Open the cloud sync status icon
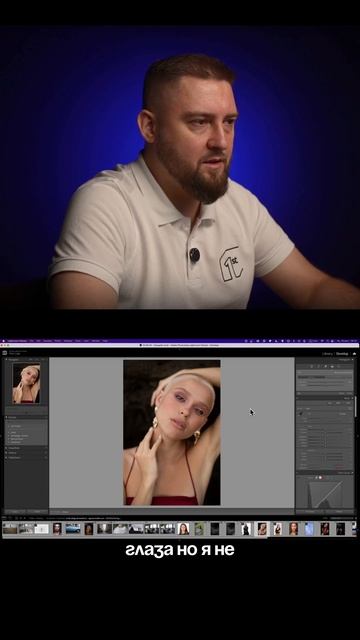The width and height of the screenshot is (360, 640). [x=354, y=354]
